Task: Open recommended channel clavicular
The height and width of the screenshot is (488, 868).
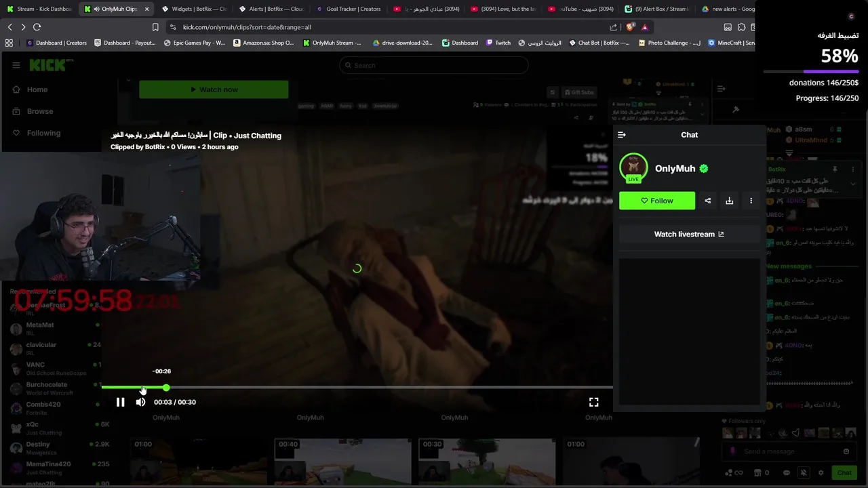Action: coord(54,348)
